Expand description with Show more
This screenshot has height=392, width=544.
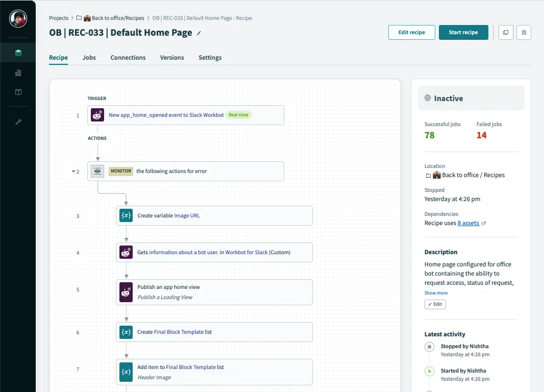click(436, 293)
